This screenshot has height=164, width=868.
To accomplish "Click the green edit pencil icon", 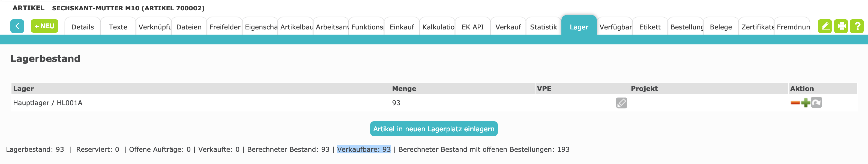I will [825, 26].
